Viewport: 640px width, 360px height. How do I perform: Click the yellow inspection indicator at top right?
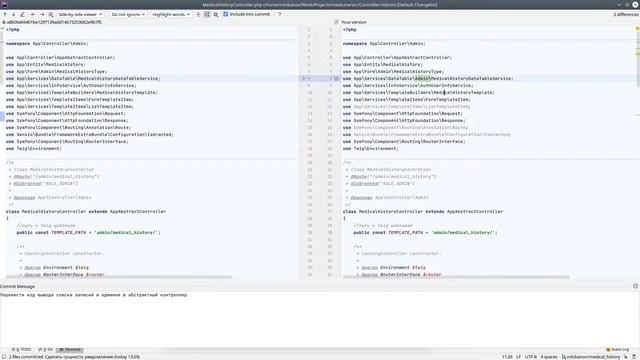coord(637,29)
